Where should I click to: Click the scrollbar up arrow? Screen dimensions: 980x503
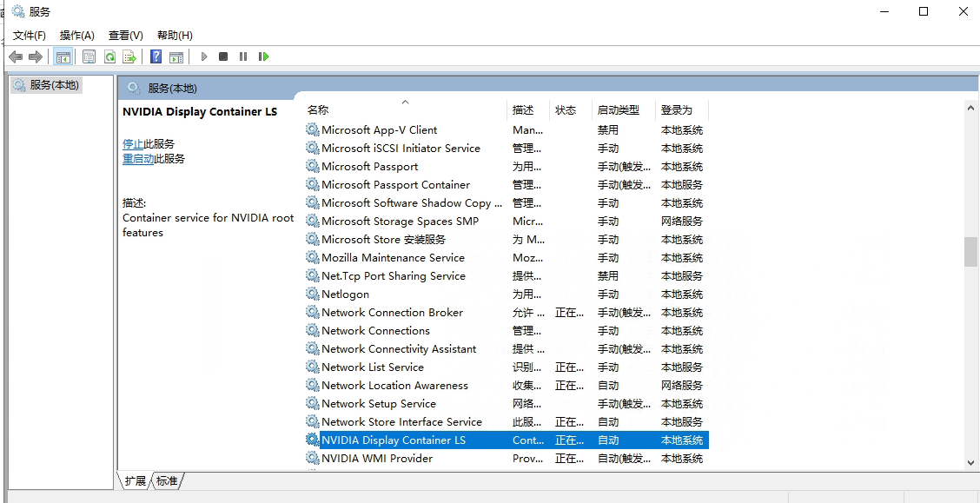click(x=970, y=108)
